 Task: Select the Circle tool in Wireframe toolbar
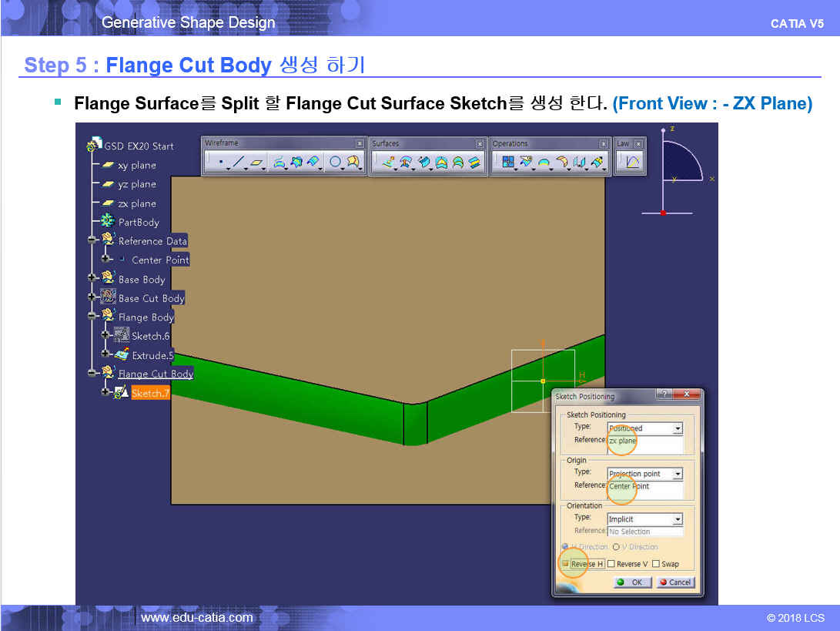point(335,162)
